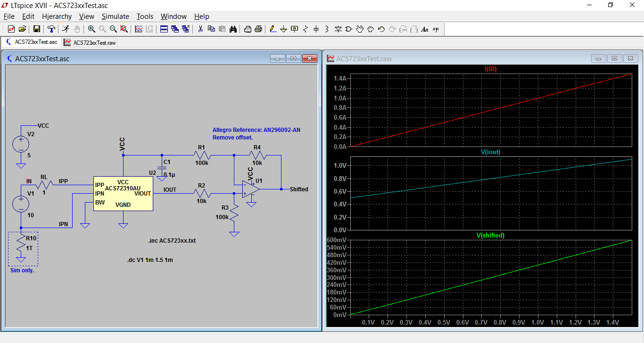Click the 1.0V horizontal axis label
Image resolution: width=644 pixels, height=343 pixels.
537,322
